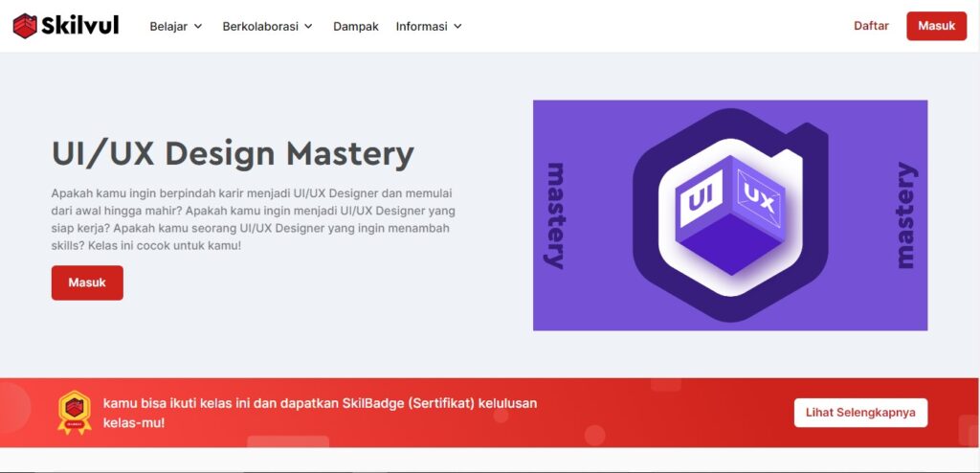Open the Informasi dropdown menu

(x=429, y=26)
